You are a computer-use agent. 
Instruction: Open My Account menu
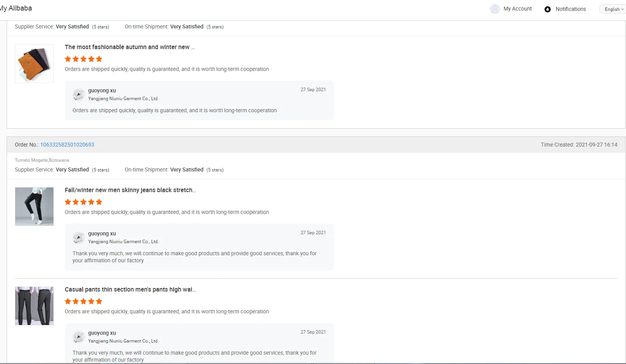[517, 9]
